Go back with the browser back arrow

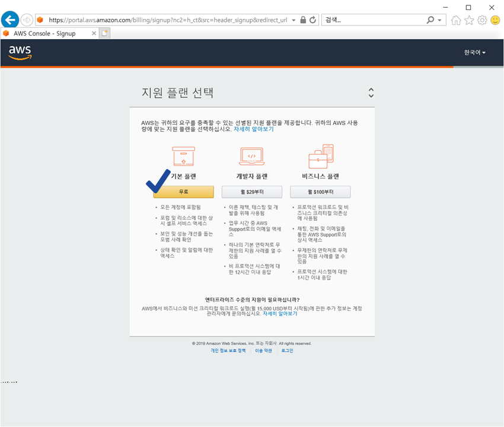coord(10,20)
